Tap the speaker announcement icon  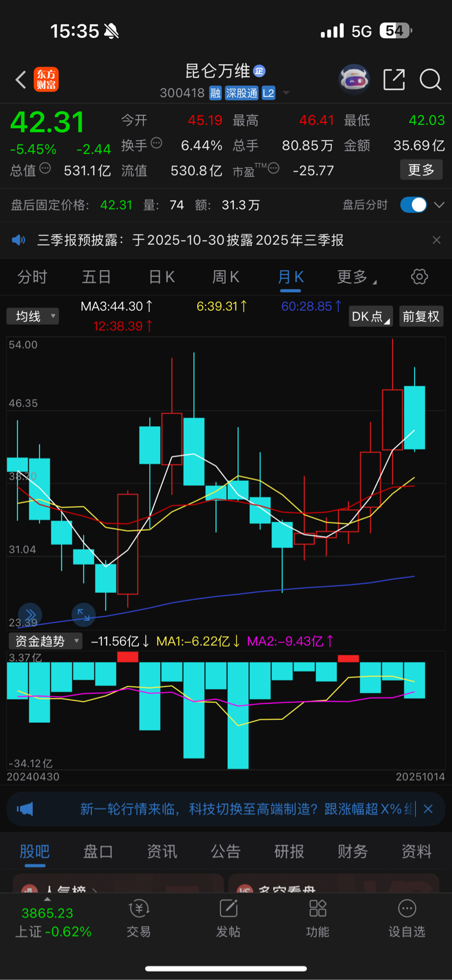point(19,240)
